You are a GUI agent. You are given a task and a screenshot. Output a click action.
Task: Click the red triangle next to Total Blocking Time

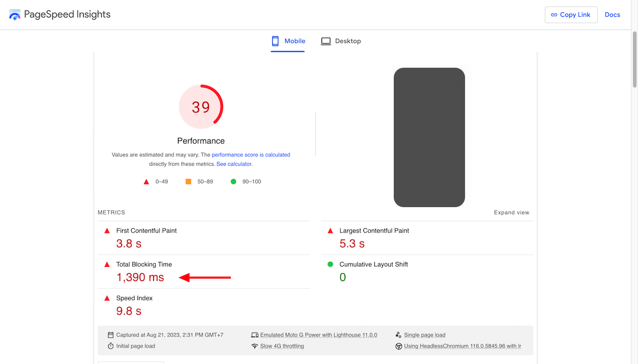pyautogui.click(x=107, y=264)
